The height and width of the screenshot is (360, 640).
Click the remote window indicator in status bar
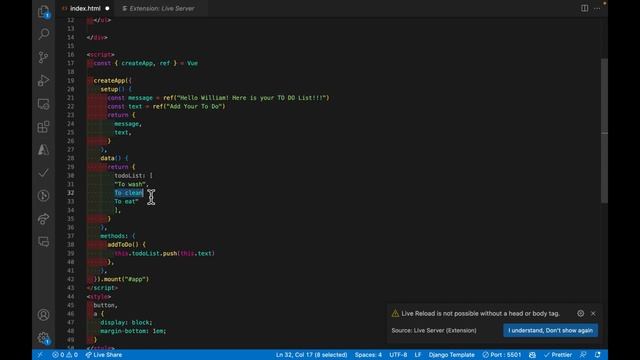click(x=40, y=355)
